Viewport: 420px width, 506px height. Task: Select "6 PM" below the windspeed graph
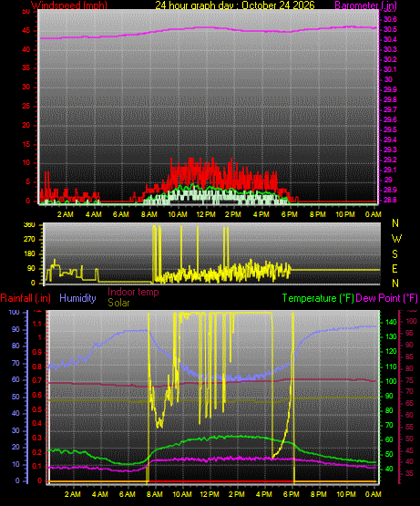290,214
